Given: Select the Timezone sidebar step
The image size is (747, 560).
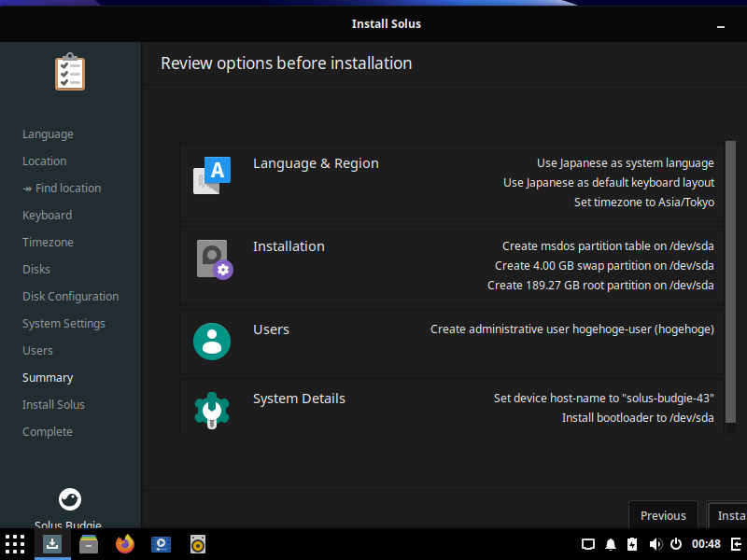Looking at the screenshot, I should point(49,243).
